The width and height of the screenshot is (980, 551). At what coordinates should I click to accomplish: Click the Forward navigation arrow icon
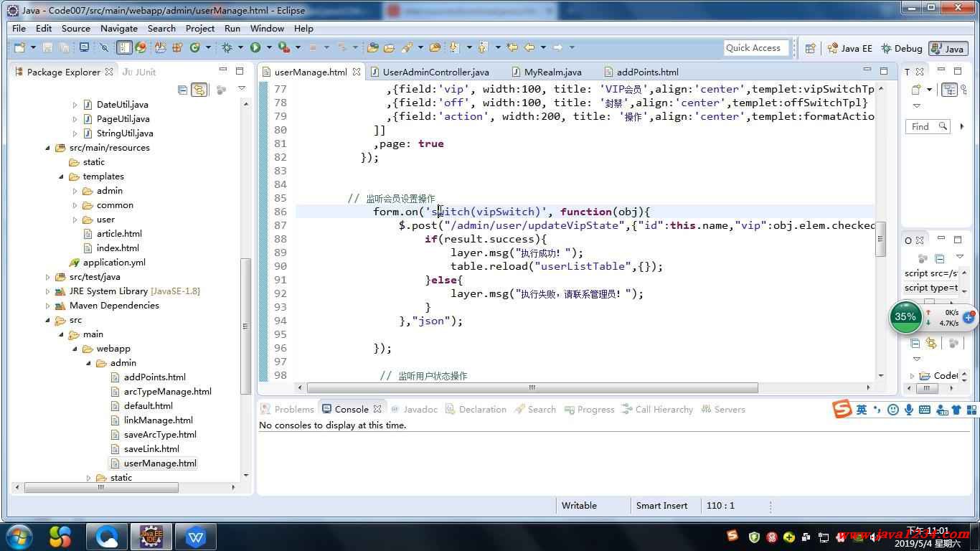coord(558,47)
